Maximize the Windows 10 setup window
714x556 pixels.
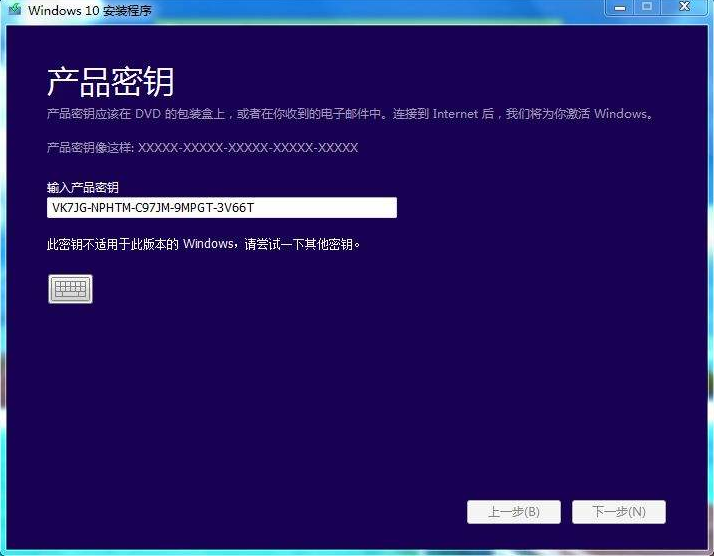[x=647, y=8]
